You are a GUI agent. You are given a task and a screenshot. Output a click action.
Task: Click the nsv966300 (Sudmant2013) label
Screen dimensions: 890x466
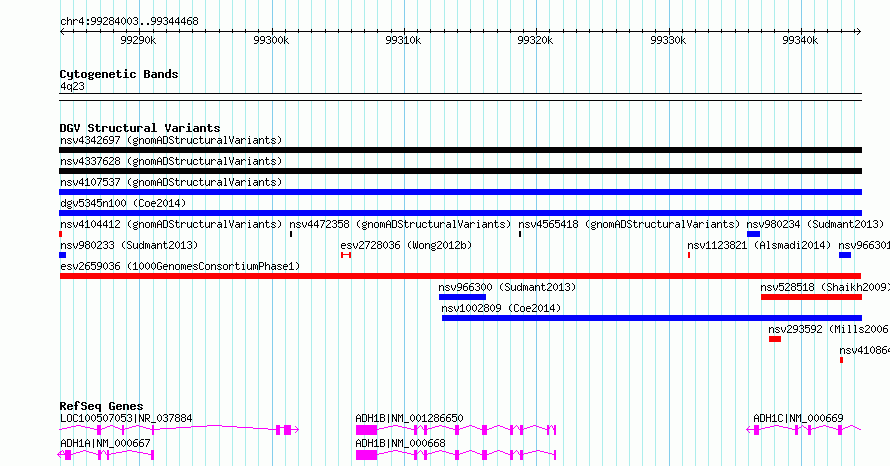click(507, 287)
